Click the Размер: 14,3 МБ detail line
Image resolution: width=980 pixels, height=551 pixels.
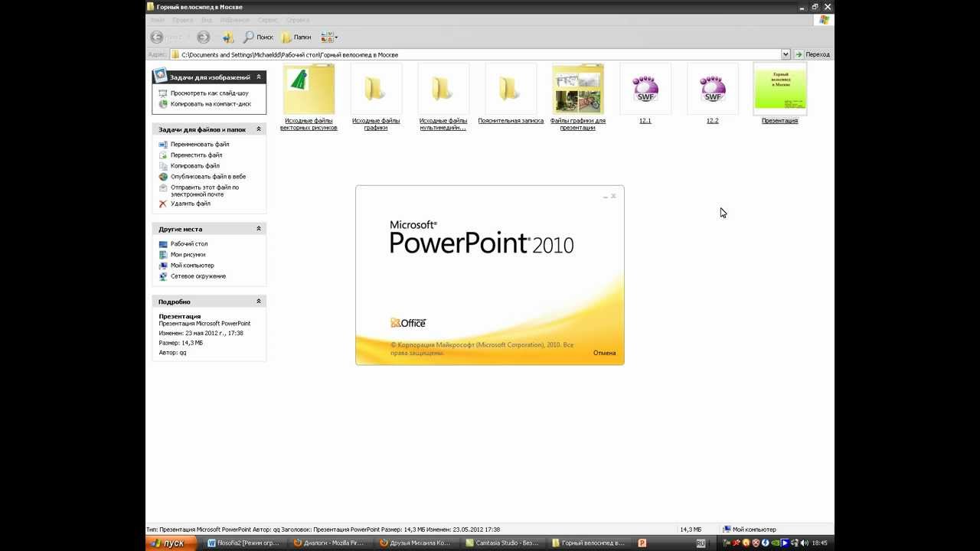point(181,343)
